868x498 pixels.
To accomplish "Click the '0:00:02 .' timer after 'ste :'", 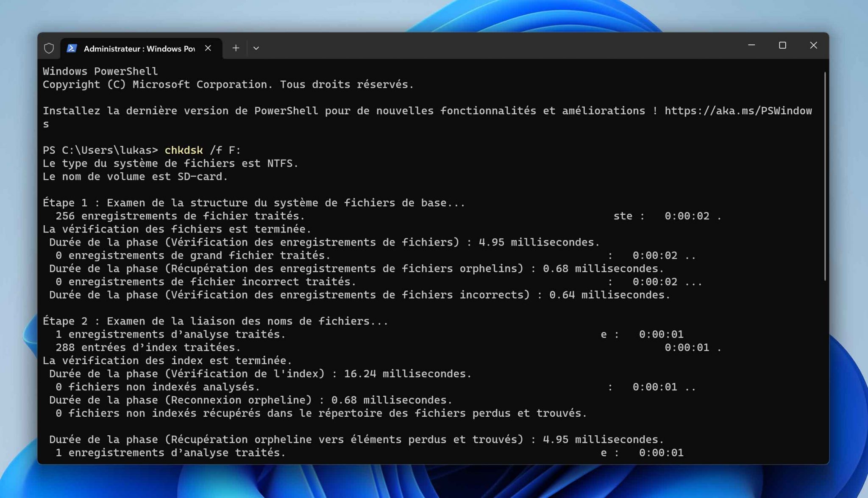I will coord(693,216).
